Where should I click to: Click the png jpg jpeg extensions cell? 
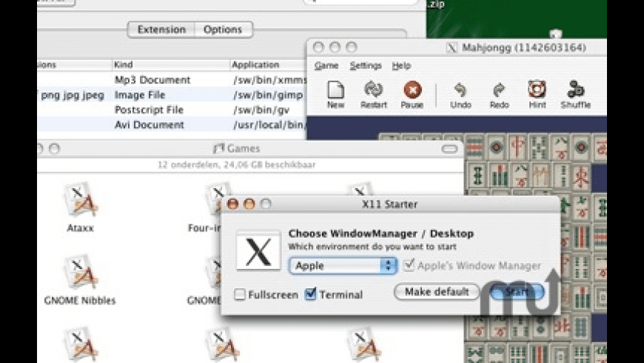[x=73, y=96]
